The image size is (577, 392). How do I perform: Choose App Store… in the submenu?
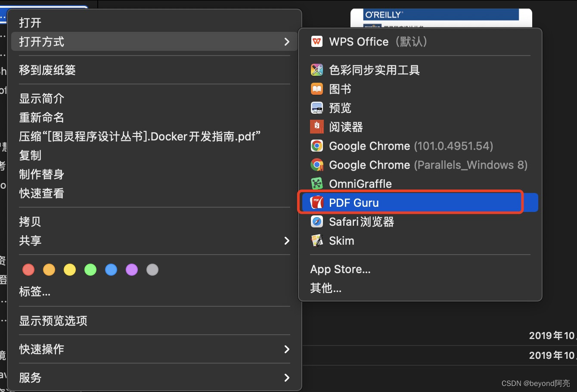420,269
